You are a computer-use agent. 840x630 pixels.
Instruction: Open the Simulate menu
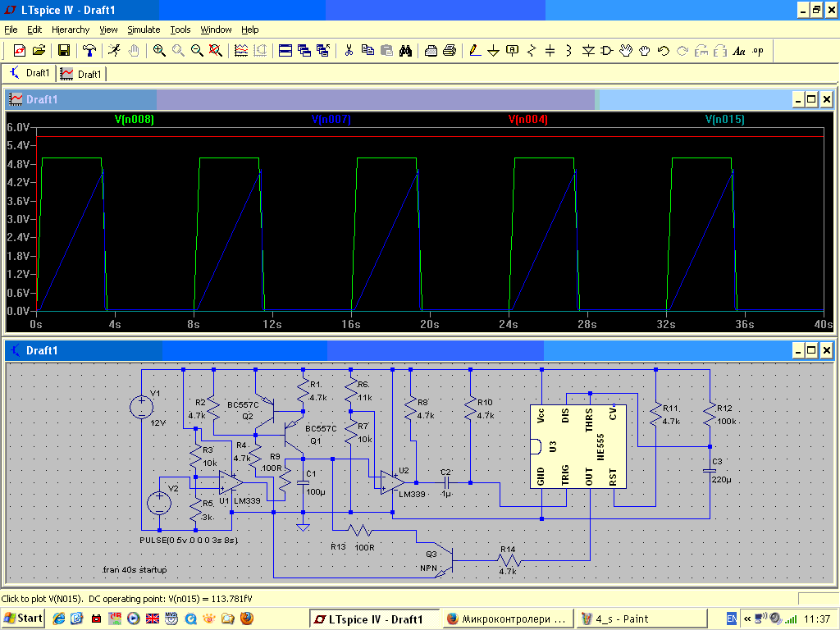[x=144, y=30]
